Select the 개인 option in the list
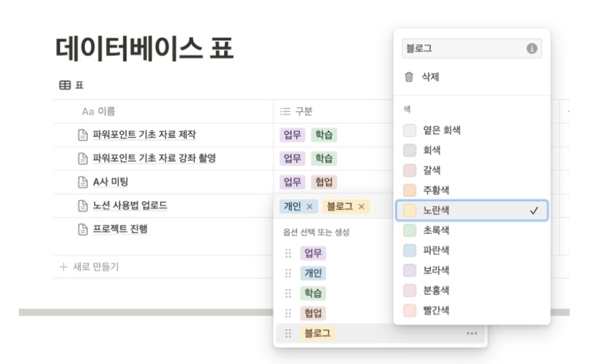Screen dimensions: 600x364 click(313, 273)
